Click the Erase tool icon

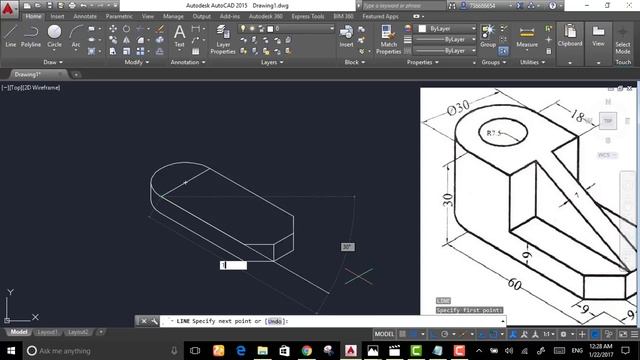point(160,29)
